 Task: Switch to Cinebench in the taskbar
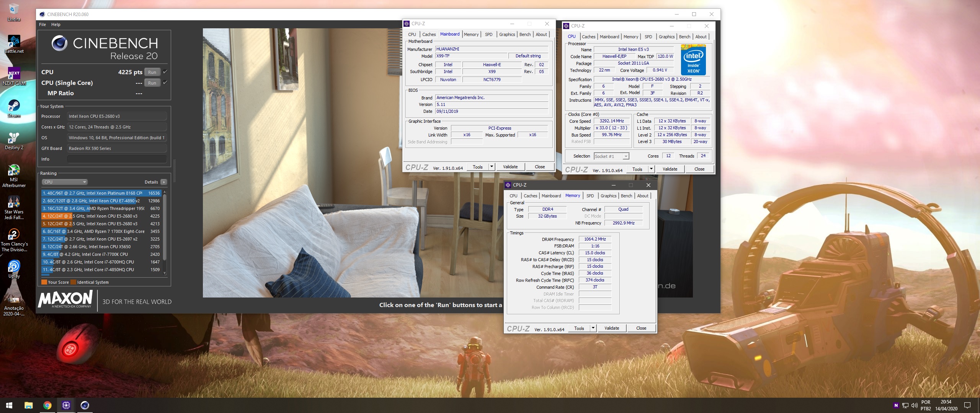coord(85,405)
